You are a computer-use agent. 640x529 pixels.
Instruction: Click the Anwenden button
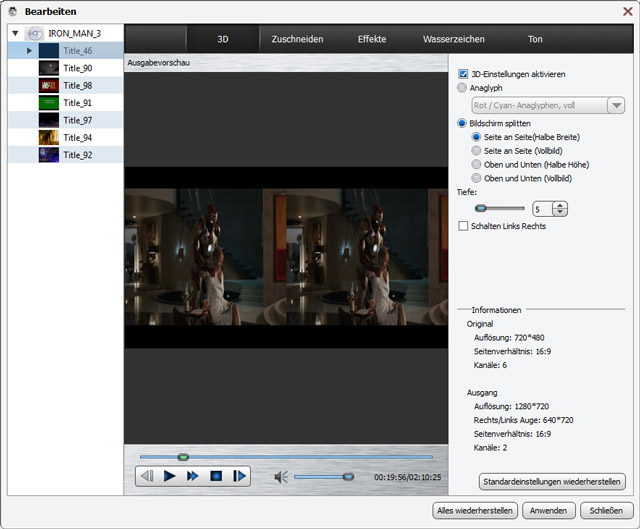click(549, 511)
